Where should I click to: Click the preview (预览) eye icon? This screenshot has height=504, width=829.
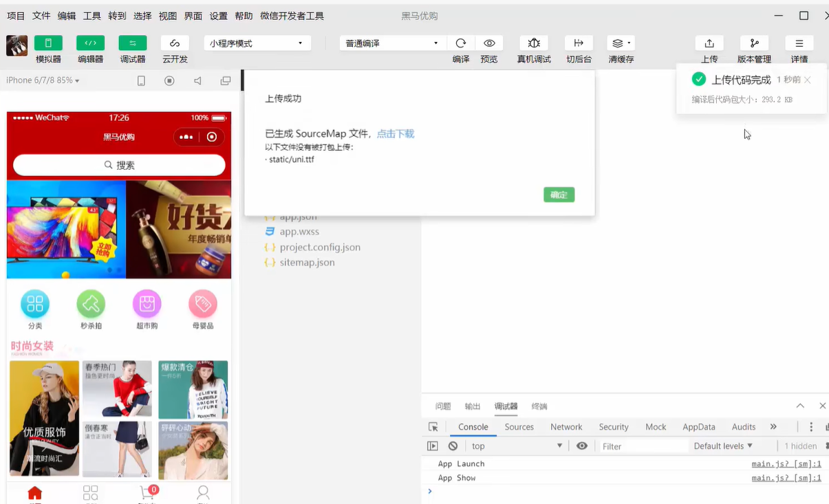point(489,43)
